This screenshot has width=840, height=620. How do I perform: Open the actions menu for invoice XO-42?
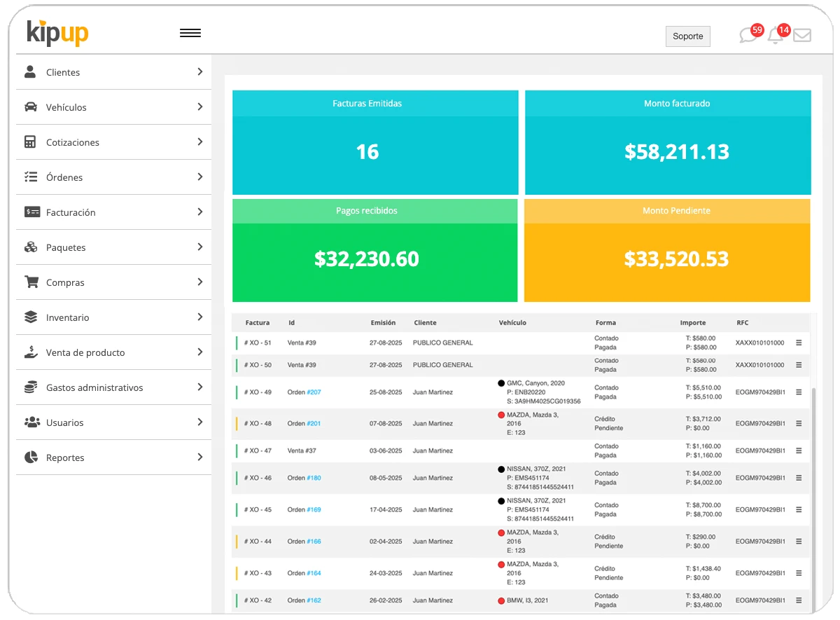(x=799, y=600)
